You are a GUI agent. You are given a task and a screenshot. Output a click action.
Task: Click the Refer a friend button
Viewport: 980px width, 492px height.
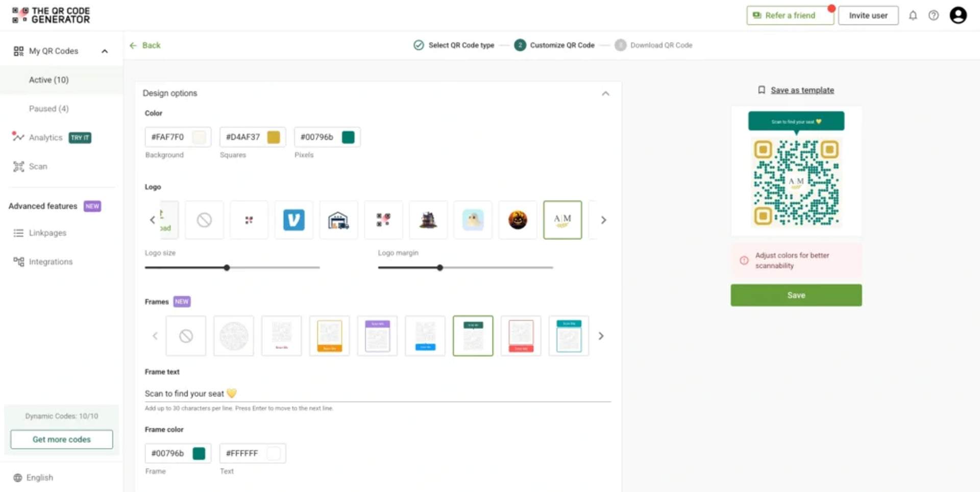point(790,15)
